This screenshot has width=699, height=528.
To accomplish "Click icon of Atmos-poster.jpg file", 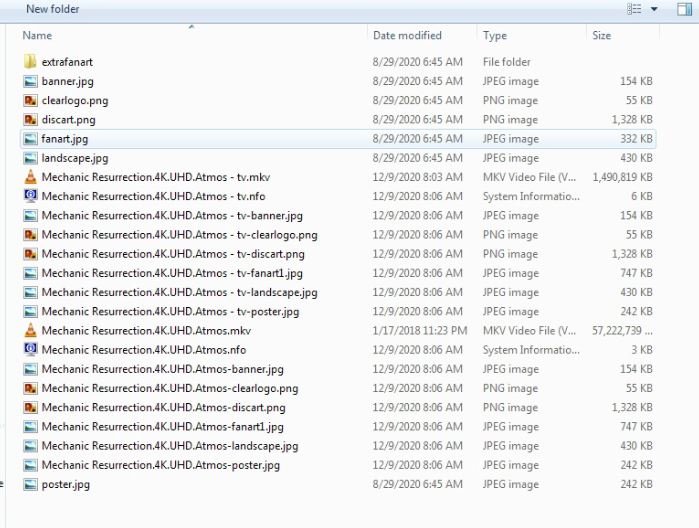I will coord(30,465).
